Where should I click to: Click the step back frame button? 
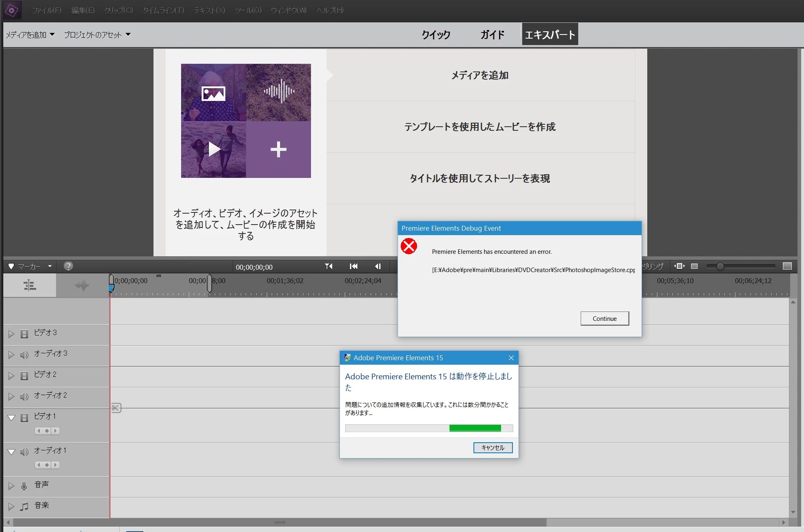(x=378, y=266)
